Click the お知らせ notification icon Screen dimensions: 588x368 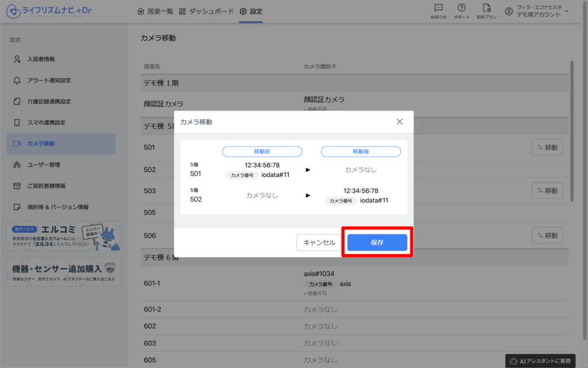coord(438,11)
